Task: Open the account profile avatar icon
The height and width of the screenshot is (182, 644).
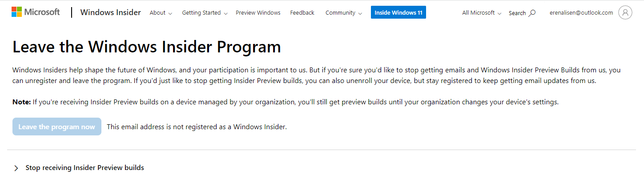Action: (x=625, y=13)
